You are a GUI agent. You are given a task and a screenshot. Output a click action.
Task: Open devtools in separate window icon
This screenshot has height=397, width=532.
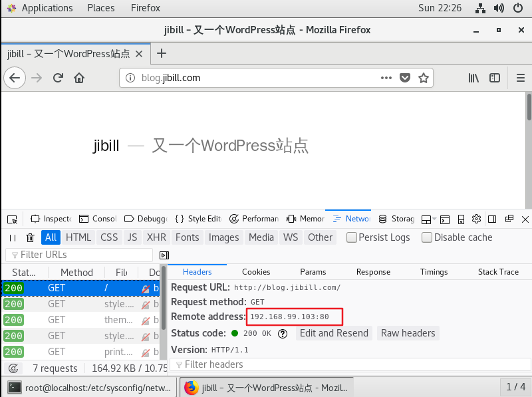509,219
